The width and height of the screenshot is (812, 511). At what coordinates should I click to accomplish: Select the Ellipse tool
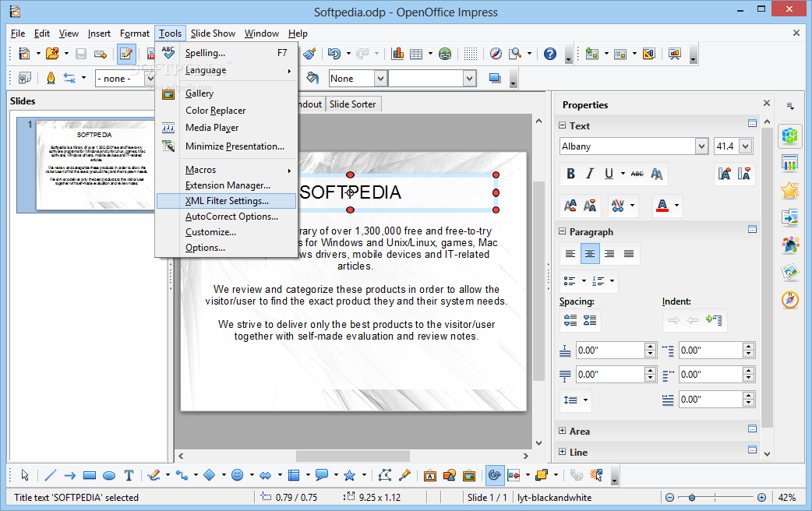109,475
